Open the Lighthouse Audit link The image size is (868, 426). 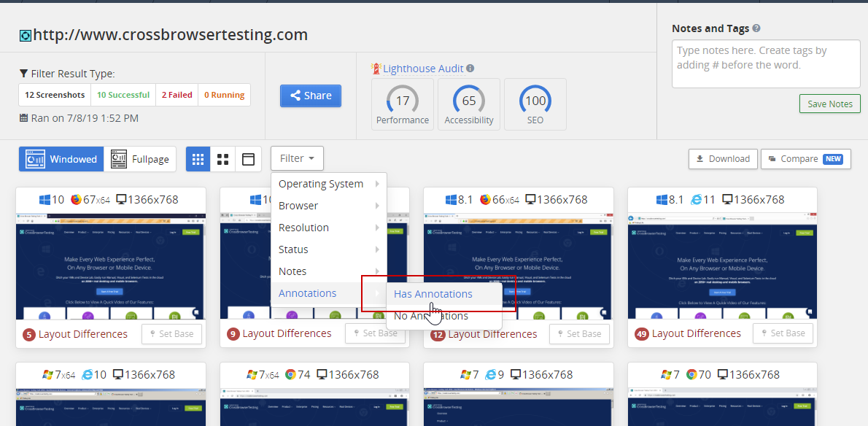point(423,69)
